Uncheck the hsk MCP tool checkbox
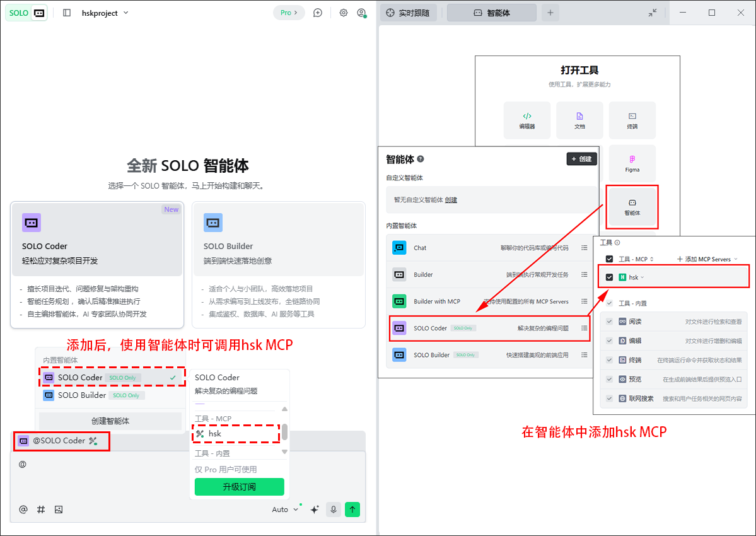The image size is (756, 536). click(x=609, y=277)
